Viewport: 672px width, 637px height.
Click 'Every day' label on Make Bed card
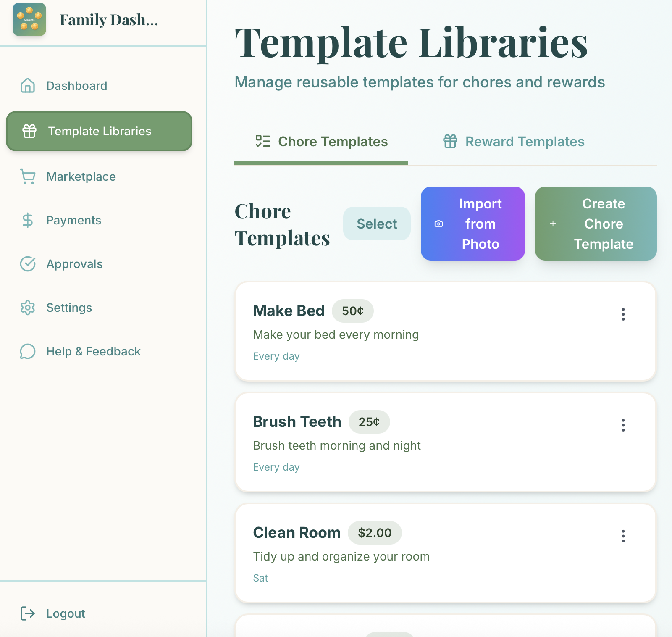coord(276,356)
